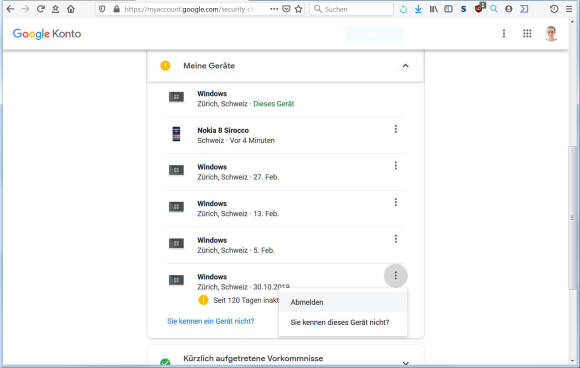Click the Meine Geräte heading

pyautogui.click(x=209, y=66)
